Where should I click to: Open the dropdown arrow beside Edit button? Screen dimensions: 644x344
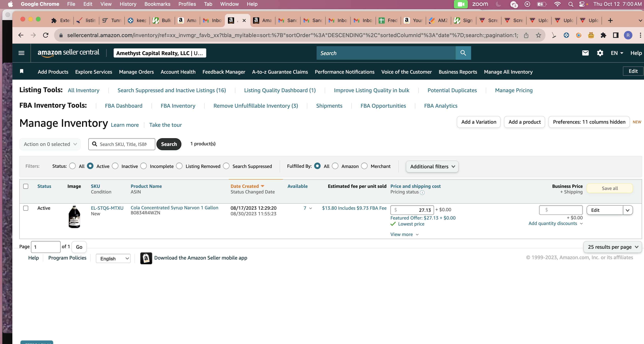628,210
